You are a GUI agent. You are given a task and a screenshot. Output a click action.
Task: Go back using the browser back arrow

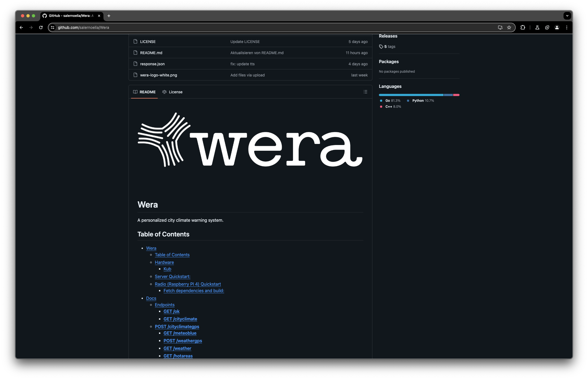click(21, 27)
